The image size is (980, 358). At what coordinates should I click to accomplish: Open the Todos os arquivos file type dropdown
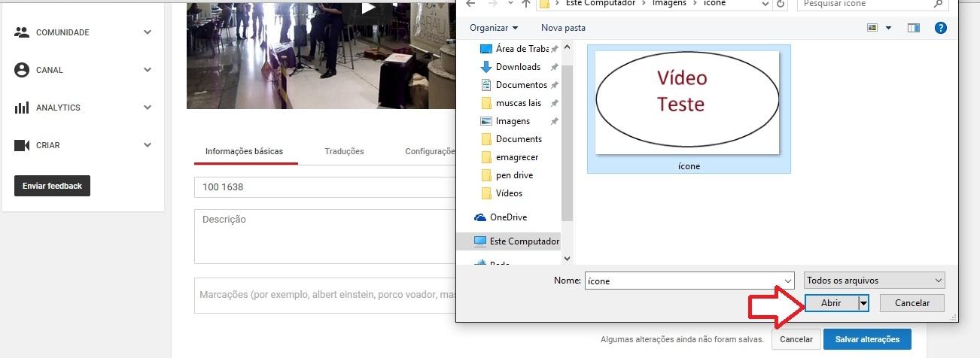[x=874, y=281]
